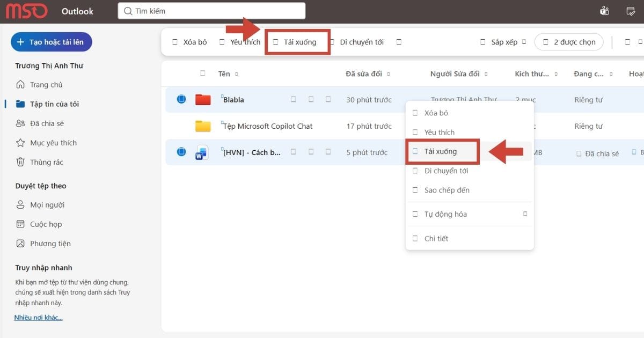The width and height of the screenshot is (644, 338).
Task: Open the Nhiều nơi khác link
Action: pyautogui.click(x=38, y=318)
